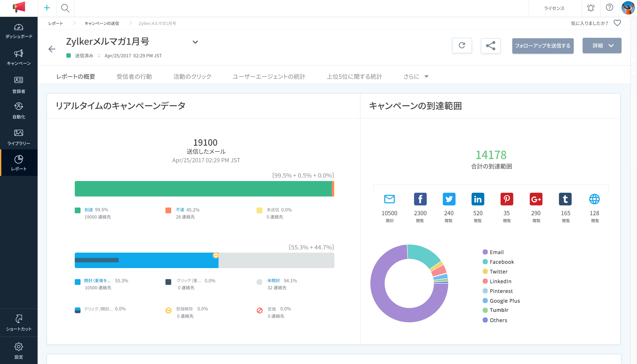This screenshot has width=637, height=364.
Task: Click the globe Others reach icon
Action: 595,199
